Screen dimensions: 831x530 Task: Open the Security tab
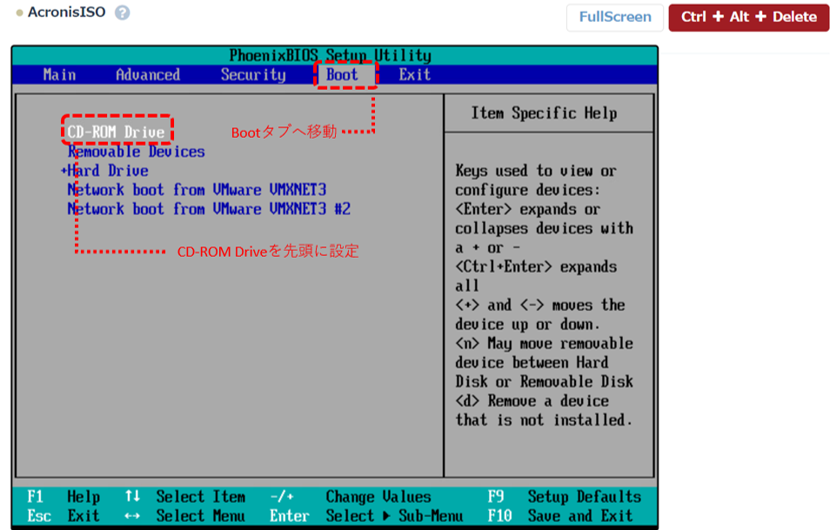253,75
